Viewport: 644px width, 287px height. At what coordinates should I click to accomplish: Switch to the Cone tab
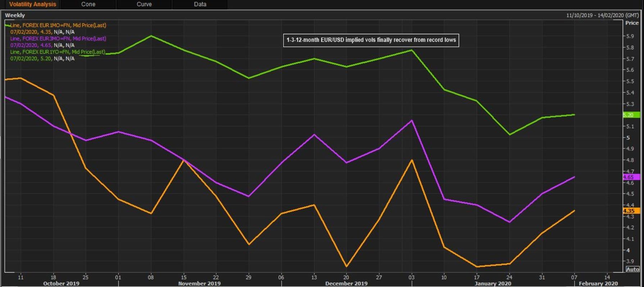point(88,4)
